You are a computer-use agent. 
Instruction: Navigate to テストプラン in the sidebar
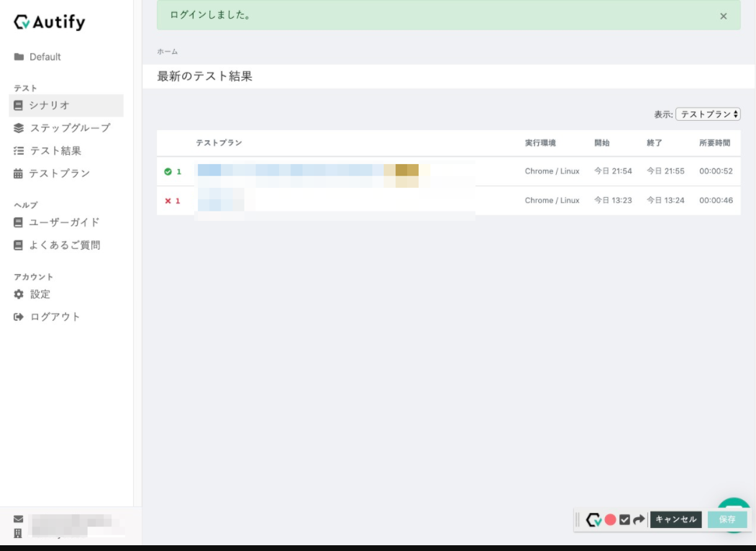tap(52, 173)
